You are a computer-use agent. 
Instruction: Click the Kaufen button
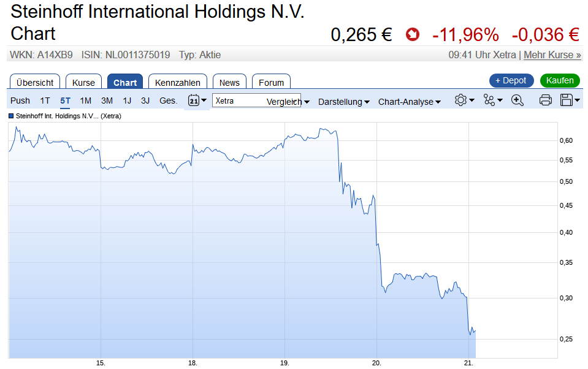(x=560, y=80)
